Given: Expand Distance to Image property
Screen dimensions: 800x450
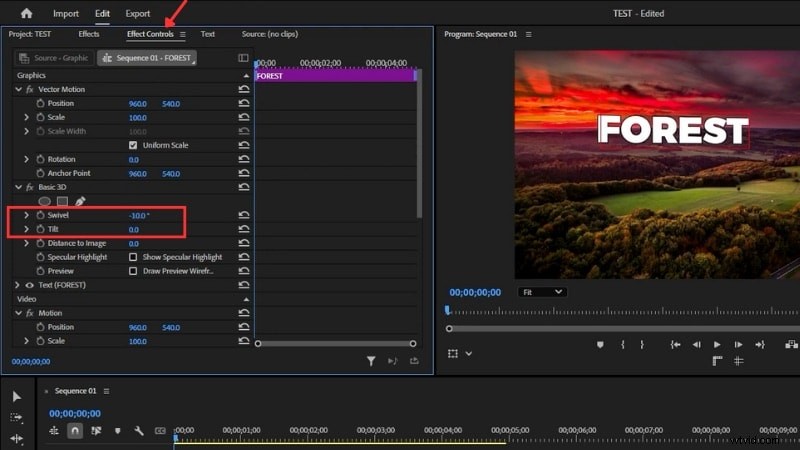Looking at the screenshot, I should click(x=27, y=243).
